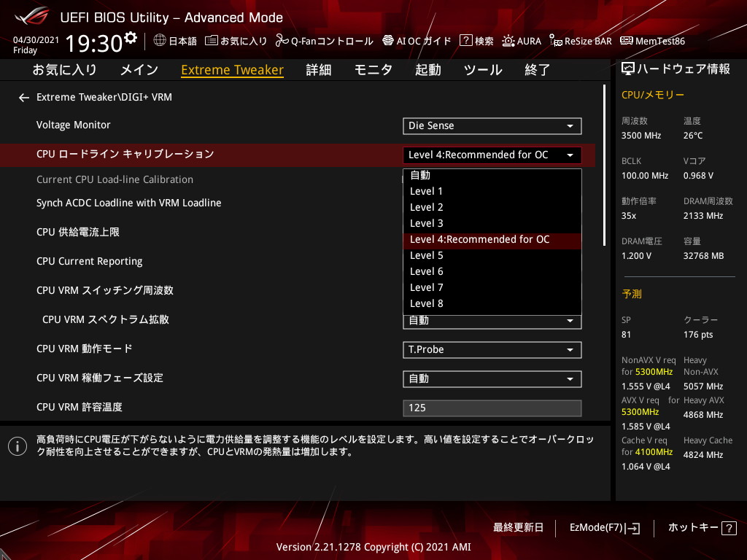Viewport: 747px width, 560px height.
Task: Open お気に入り favorites list icon in toolbar
Action: coord(211,41)
